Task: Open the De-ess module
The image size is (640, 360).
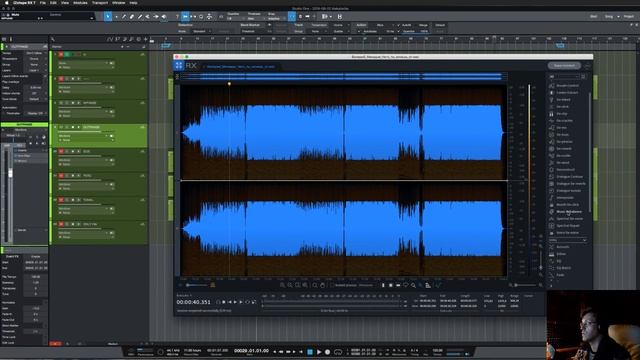Action: click(562, 128)
